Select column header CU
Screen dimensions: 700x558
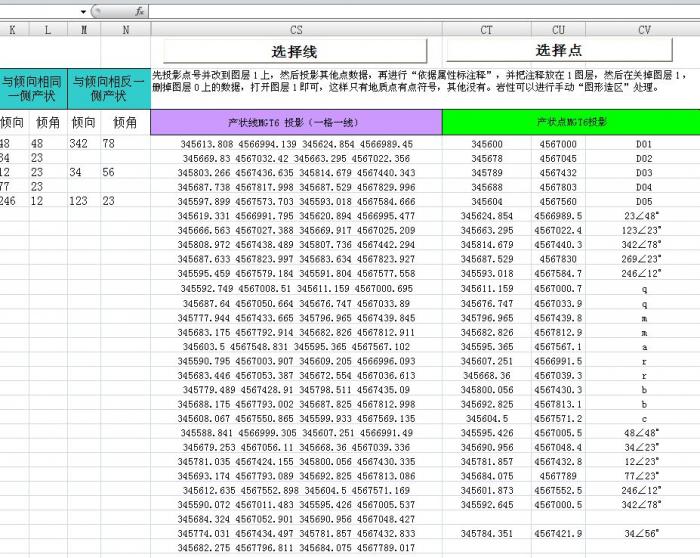pyautogui.click(x=558, y=30)
